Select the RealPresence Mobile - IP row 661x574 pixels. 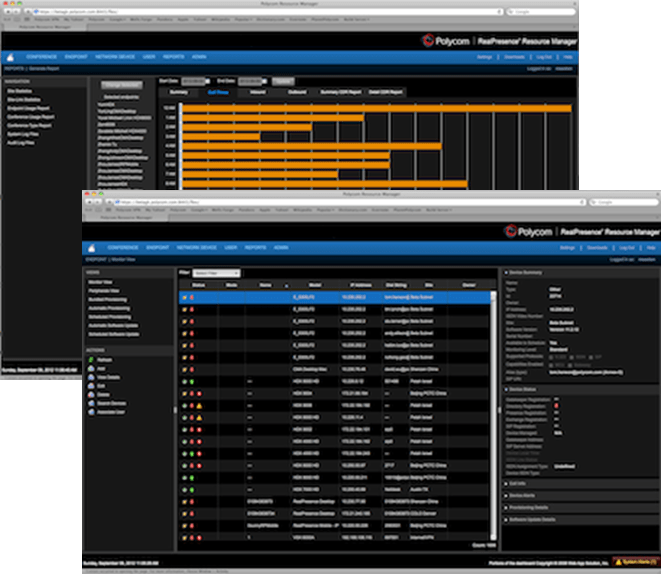point(335,526)
